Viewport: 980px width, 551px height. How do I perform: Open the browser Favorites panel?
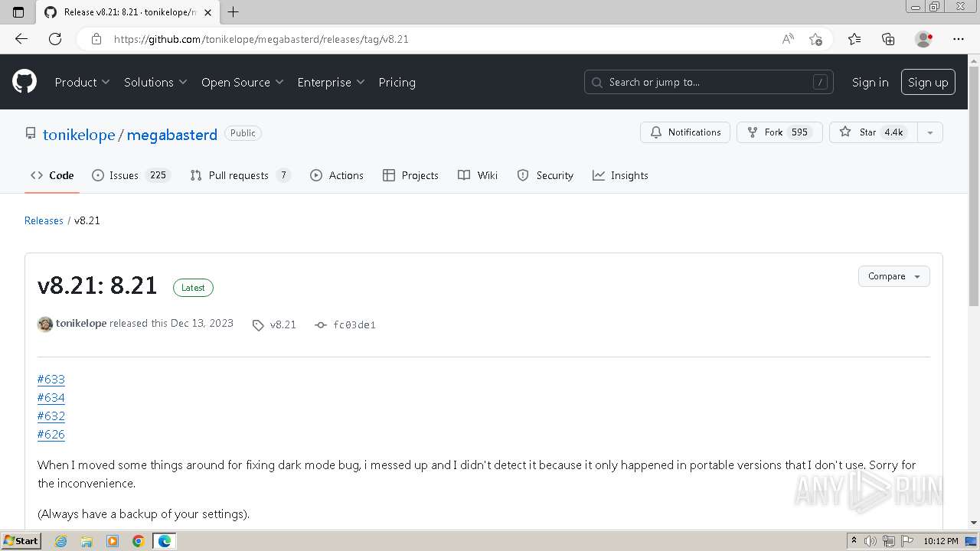click(x=854, y=39)
